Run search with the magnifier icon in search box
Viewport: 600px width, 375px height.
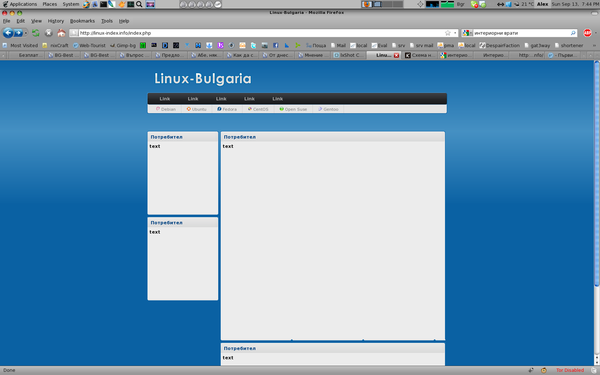coord(573,33)
